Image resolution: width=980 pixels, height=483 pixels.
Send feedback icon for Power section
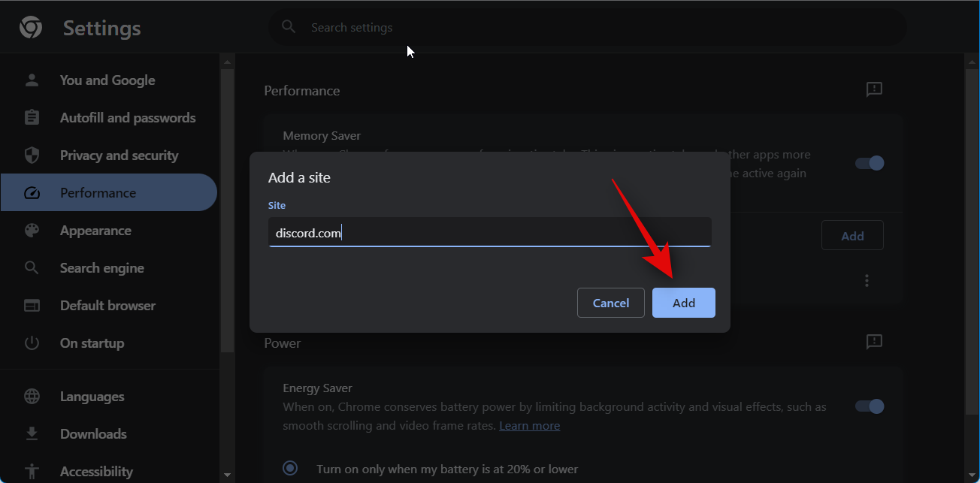coord(874,343)
